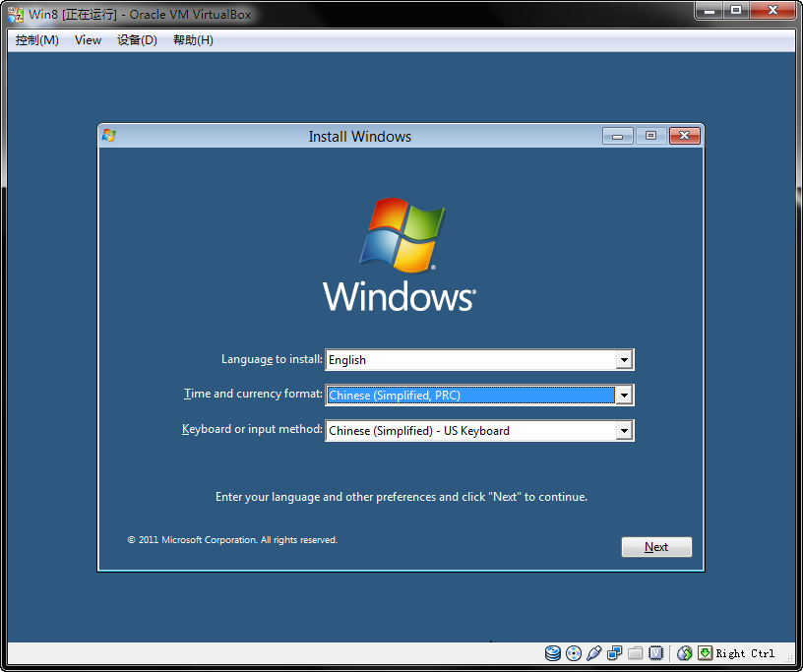Maximize the Install Windows dialog
This screenshot has height=672, width=803.
tap(650, 136)
